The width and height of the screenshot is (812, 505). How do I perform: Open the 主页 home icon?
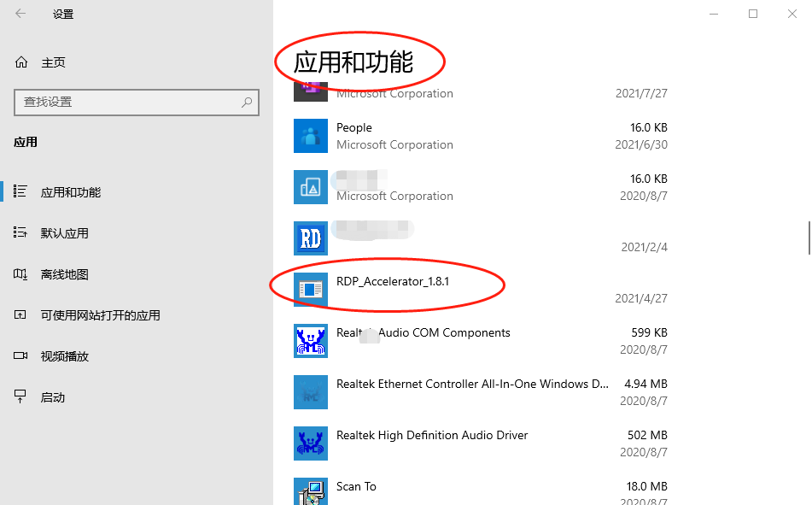pos(21,62)
